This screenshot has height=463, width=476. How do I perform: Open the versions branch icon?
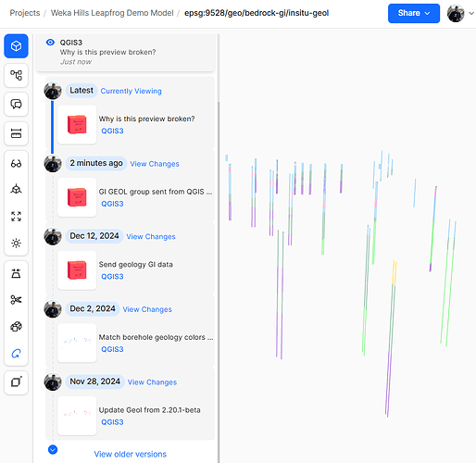click(16, 75)
